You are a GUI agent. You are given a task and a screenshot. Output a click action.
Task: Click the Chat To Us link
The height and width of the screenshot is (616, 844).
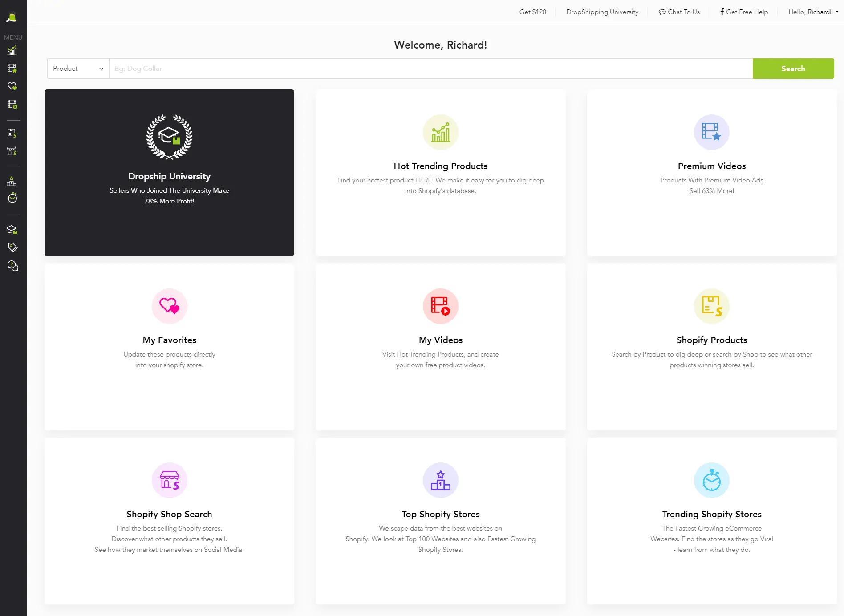click(679, 12)
